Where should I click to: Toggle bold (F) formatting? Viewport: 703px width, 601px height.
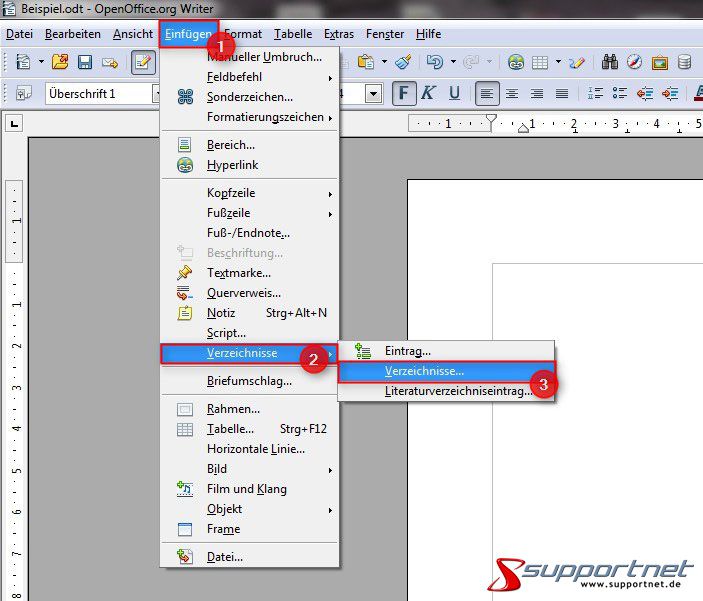click(404, 93)
